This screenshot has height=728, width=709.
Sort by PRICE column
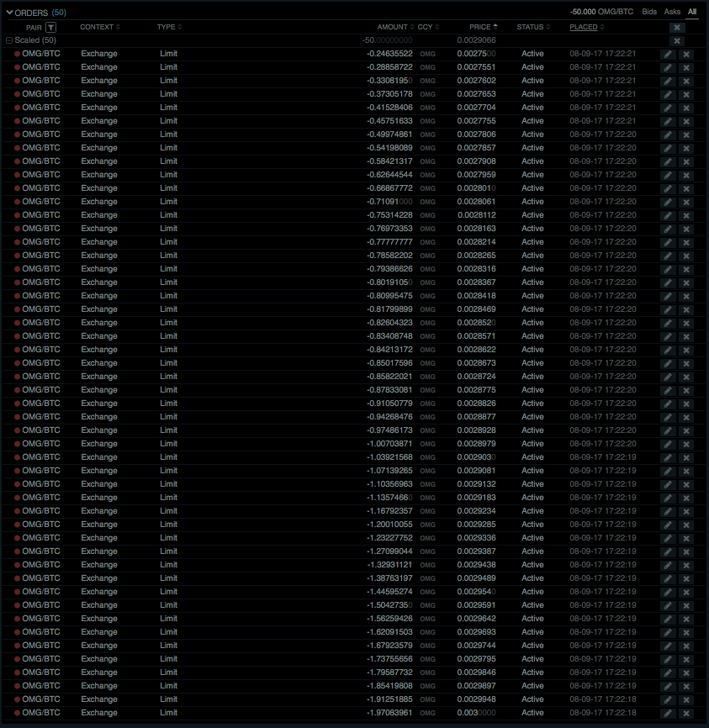point(484,27)
